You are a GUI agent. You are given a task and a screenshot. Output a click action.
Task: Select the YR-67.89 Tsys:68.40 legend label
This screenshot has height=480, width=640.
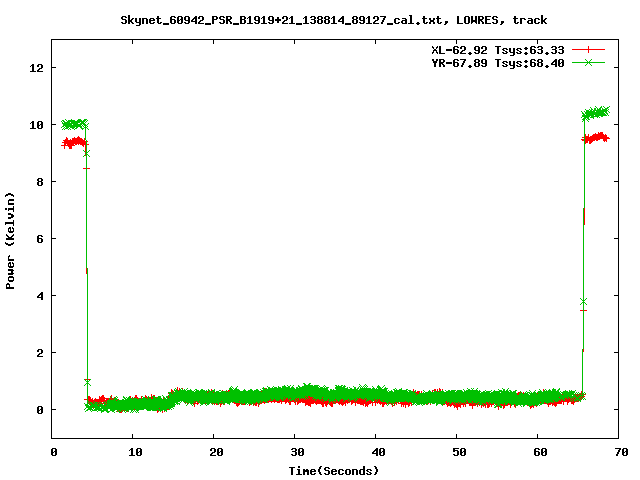coord(498,63)
